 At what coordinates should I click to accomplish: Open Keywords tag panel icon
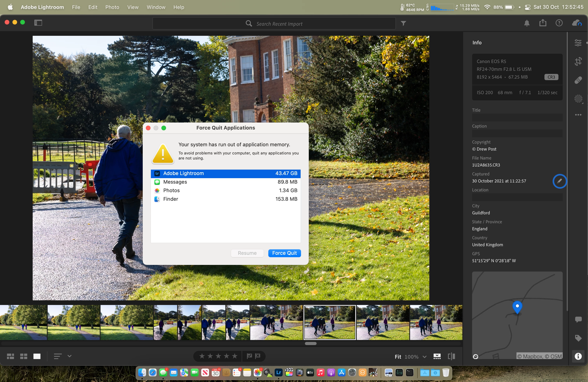[x=578, y=338]
